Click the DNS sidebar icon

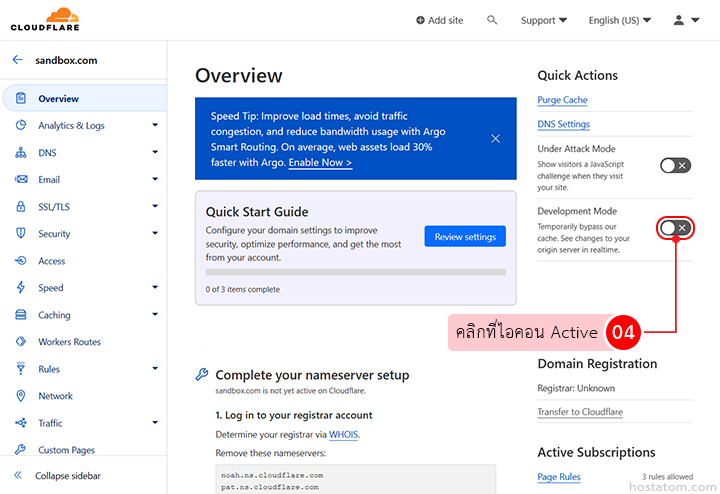click(x=20, y=153)
